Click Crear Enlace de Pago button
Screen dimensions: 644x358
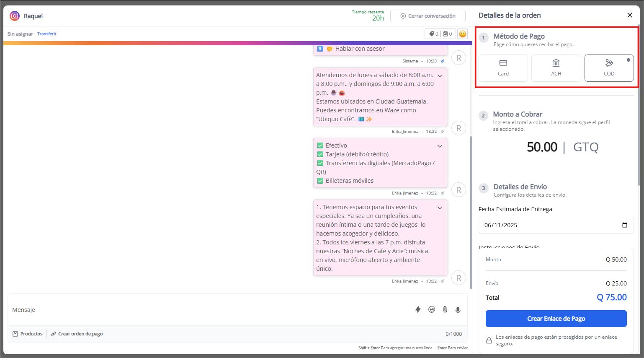point(556,319)
